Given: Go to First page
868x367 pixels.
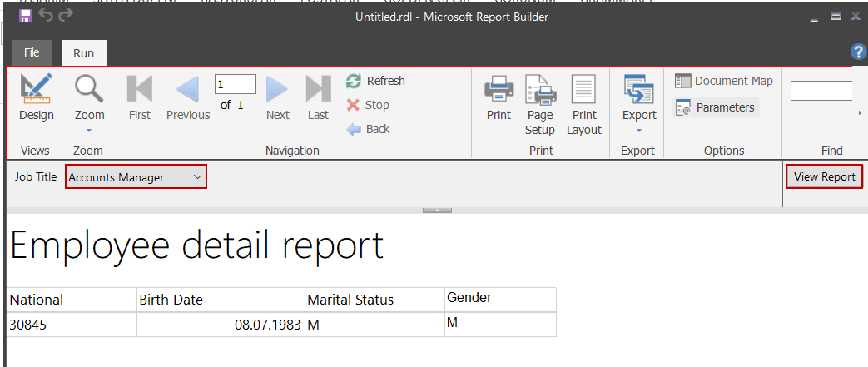Looking at the screenshot, I should tap(140, 97).
